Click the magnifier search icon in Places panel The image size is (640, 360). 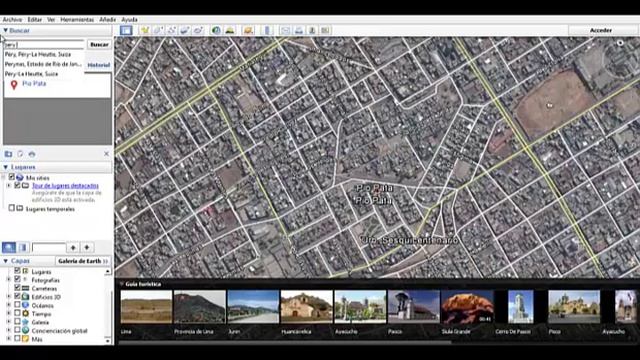coord(9,247)
